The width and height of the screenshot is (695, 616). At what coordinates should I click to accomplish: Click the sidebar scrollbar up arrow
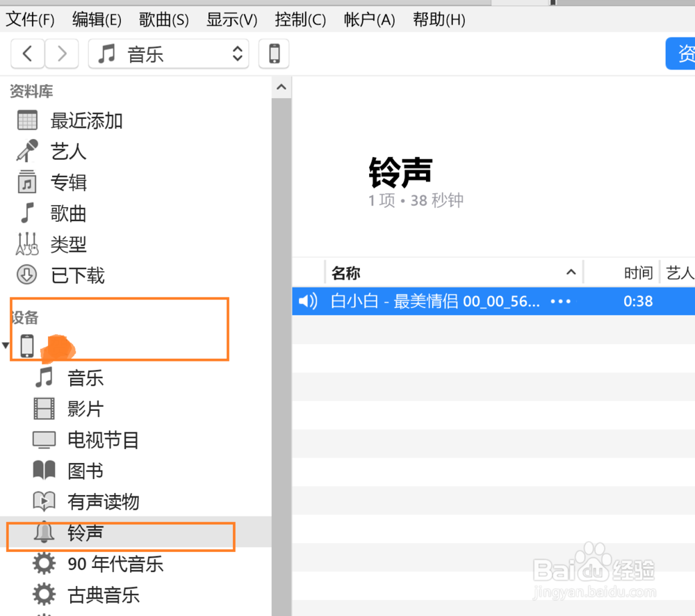coord(281,86)
